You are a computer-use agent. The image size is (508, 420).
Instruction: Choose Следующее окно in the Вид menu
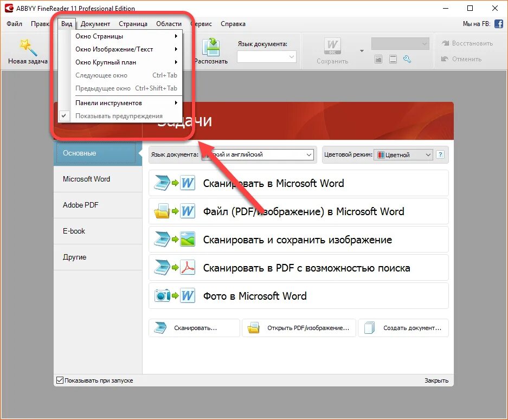click(x=120, y=75)
